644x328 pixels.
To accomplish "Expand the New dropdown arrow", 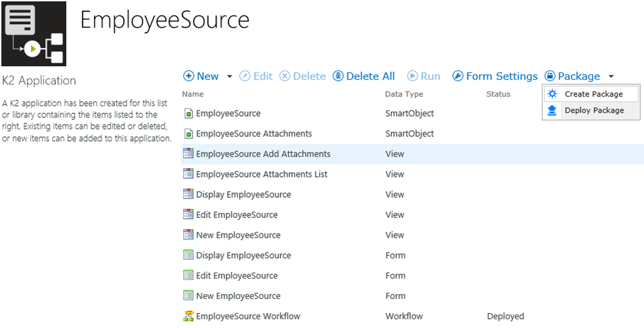I will tap(230, 76).
